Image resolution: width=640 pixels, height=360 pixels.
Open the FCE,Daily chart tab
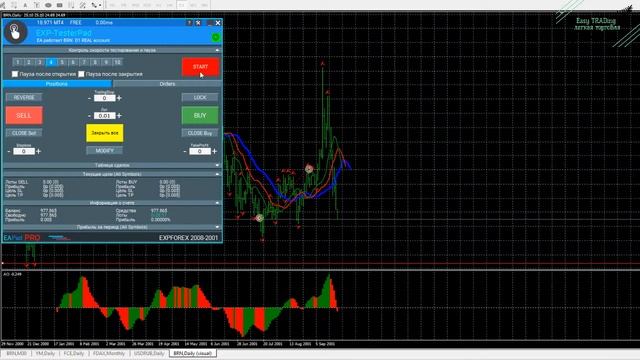tap(74, 353)
